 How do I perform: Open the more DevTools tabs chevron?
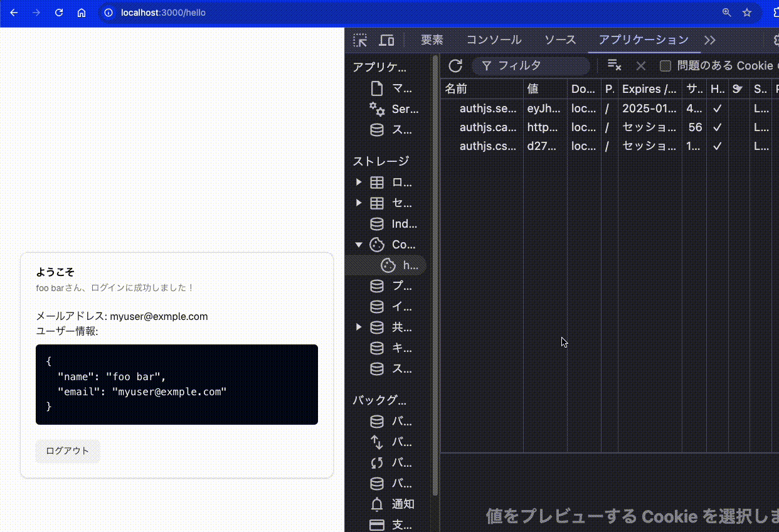coord(709,40)
